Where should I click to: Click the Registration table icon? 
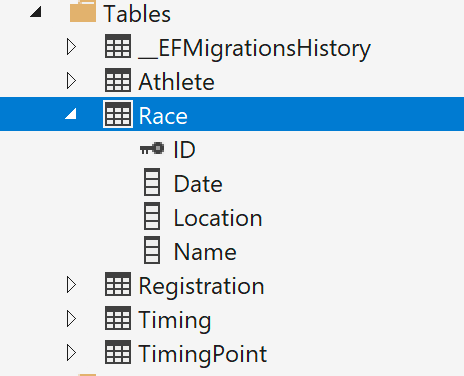tap(118, 284)
